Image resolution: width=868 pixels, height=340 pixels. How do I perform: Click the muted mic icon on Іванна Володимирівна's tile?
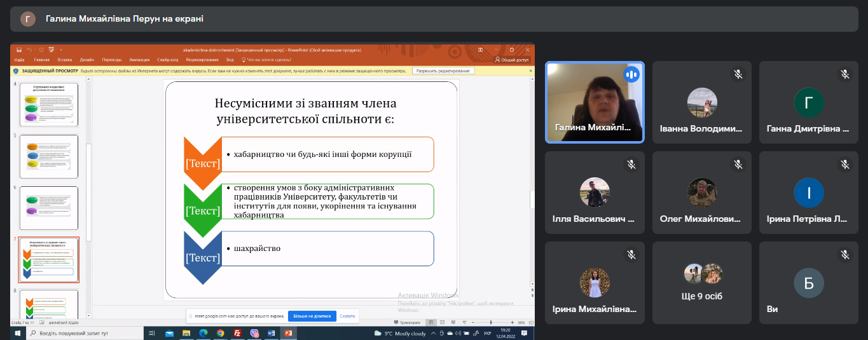click(738, 74)
